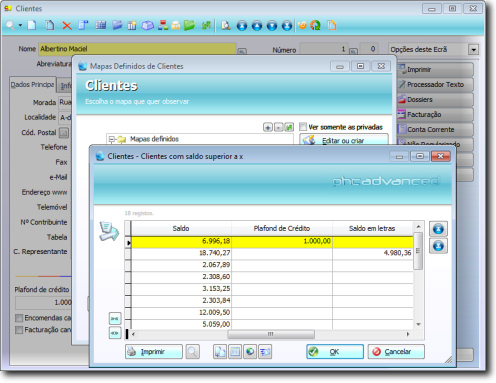Click the magnifier icon next to Imprimir in dialog
496x383 pixels.
(192, 352)
